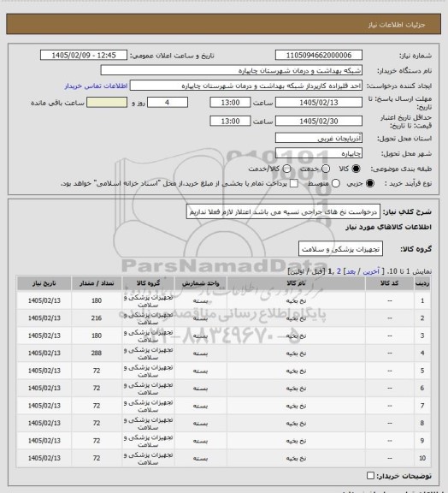Open page 2 of items
This screenshot has height=493, width=448.
339,271
